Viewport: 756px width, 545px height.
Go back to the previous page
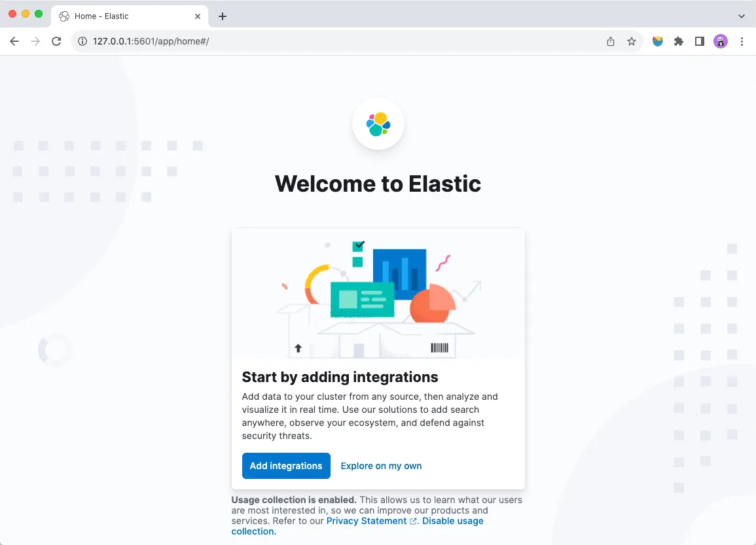pyautogui.click(x=14, y=41)
